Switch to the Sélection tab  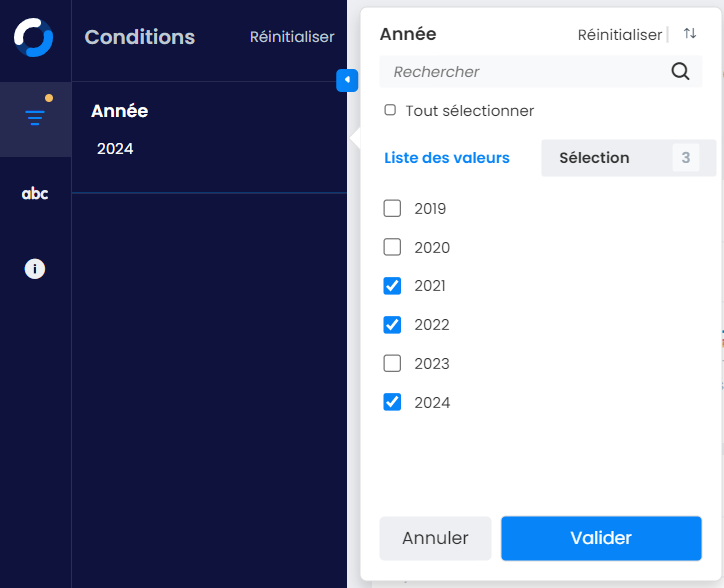coord(595,158)
